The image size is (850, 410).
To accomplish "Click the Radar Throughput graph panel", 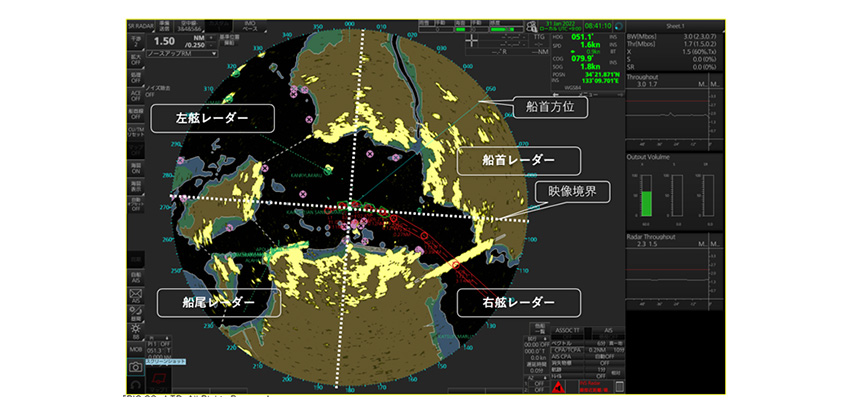I will point(675,271).
